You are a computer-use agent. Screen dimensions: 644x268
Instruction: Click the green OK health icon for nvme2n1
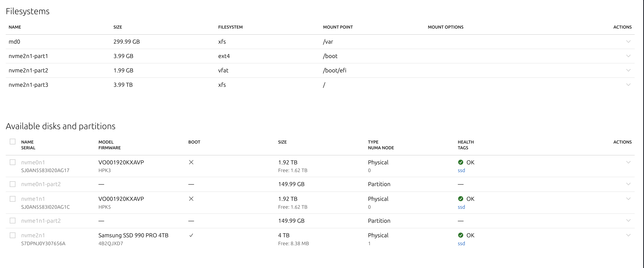pyautogui.click(x=461, y=235)
